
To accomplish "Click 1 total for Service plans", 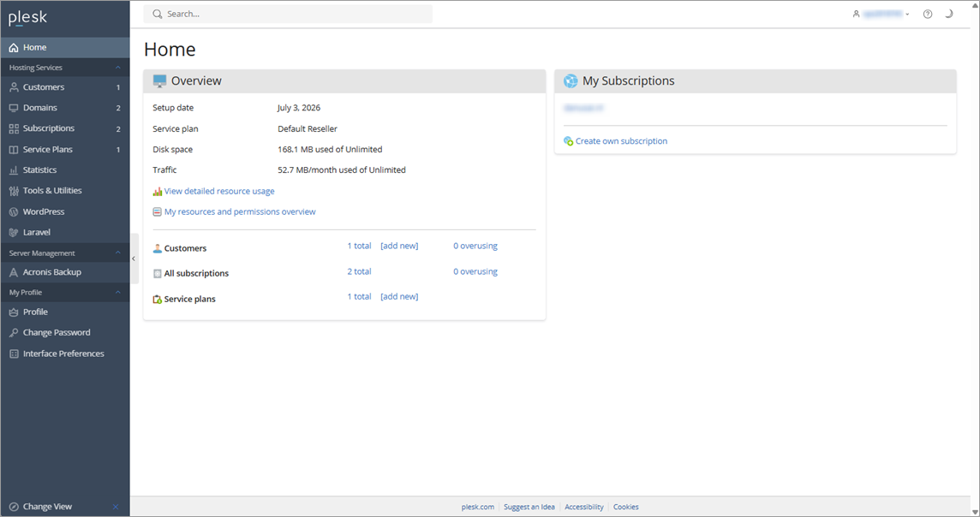I will pyautogui.click(x=360, y=296).
